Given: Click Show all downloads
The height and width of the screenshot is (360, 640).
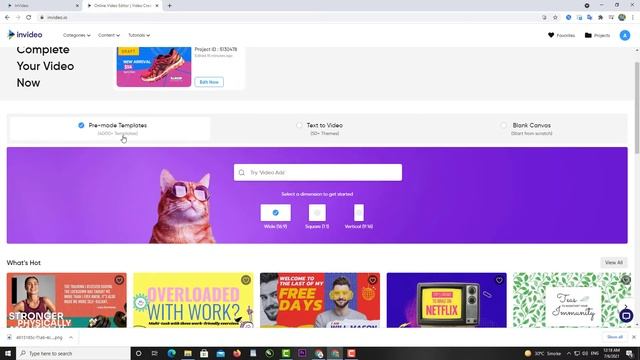Looking at the screenshot, I should pos(615,337).
